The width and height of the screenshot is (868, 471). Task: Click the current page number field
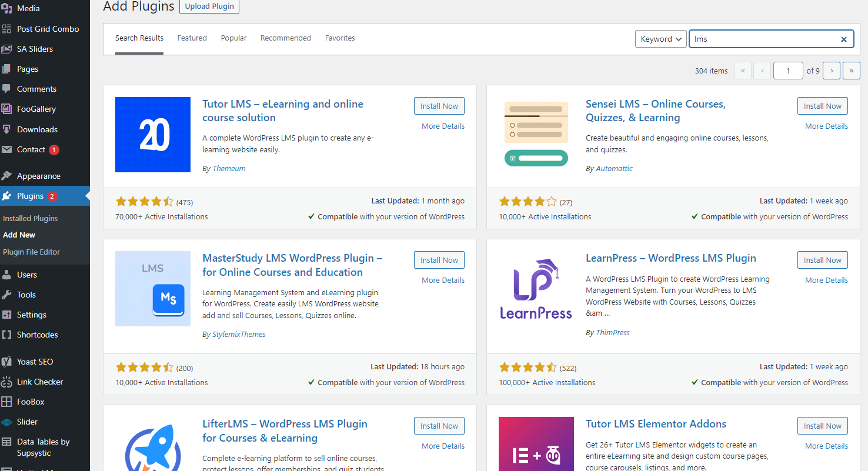click(788, 71)
